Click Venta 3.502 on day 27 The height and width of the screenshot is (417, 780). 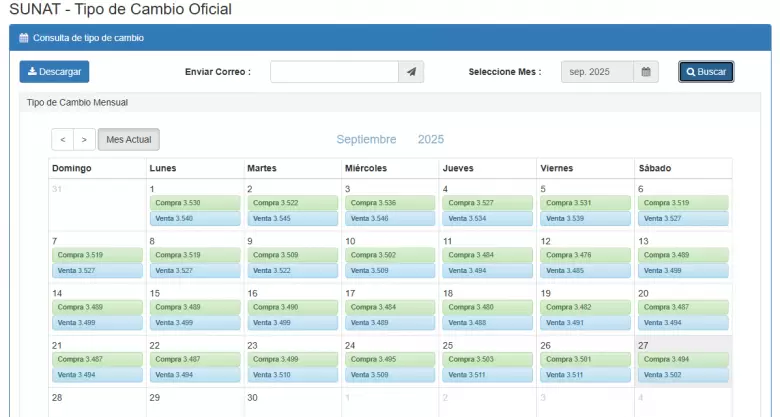tap(683, 375)
